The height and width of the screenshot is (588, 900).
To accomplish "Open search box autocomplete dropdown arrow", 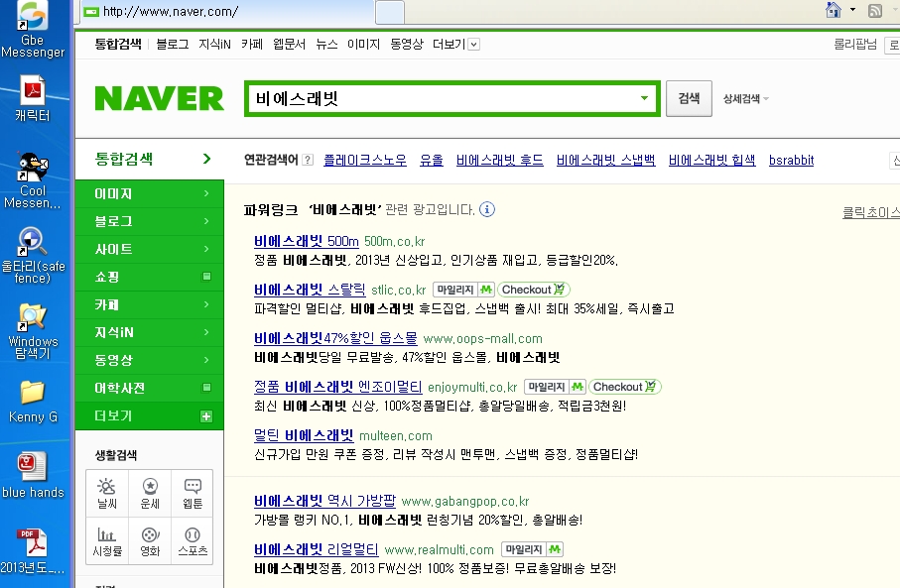I will [x=645, y=98].
